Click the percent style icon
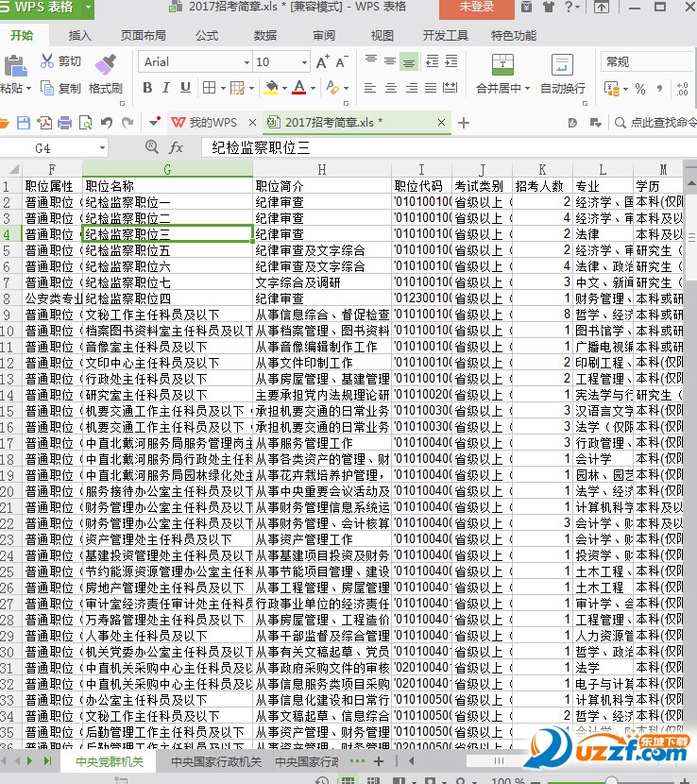Image resolution: width=697 pixels, height=784 pixels. pos(640,89)
